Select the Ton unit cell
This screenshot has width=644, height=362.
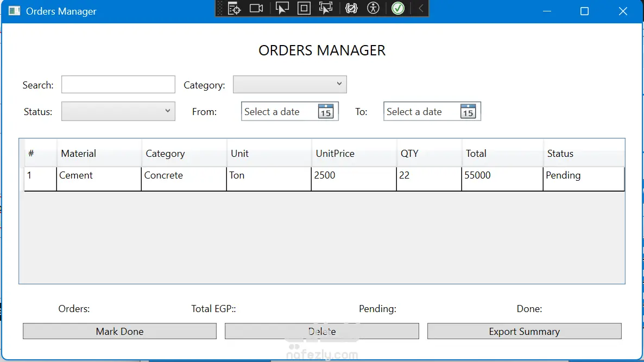pos(269,179)
